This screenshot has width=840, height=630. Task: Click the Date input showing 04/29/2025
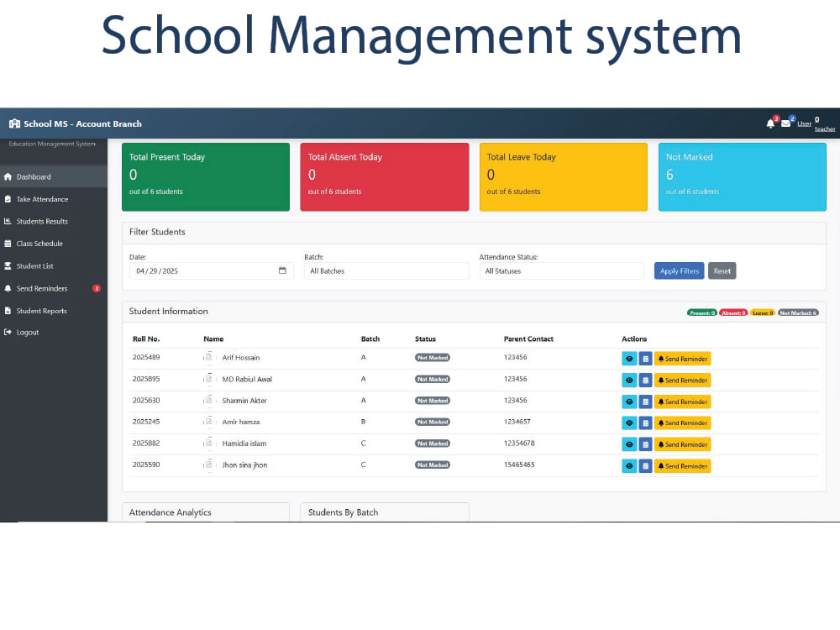tap(211, 271)
